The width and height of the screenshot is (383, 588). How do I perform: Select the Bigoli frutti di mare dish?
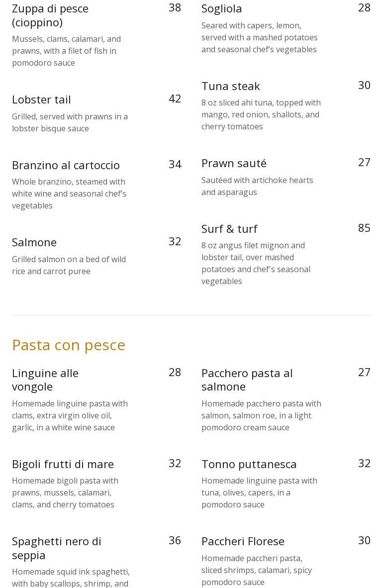63,464
